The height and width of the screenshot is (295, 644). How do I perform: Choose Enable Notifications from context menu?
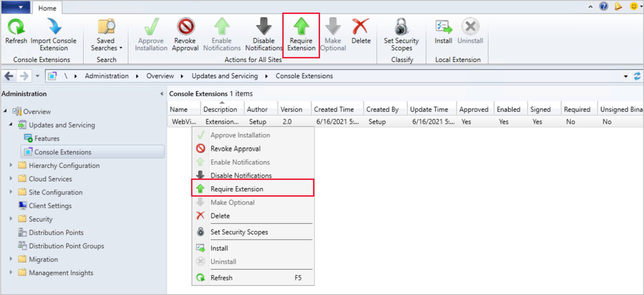(x=253, y=162)
